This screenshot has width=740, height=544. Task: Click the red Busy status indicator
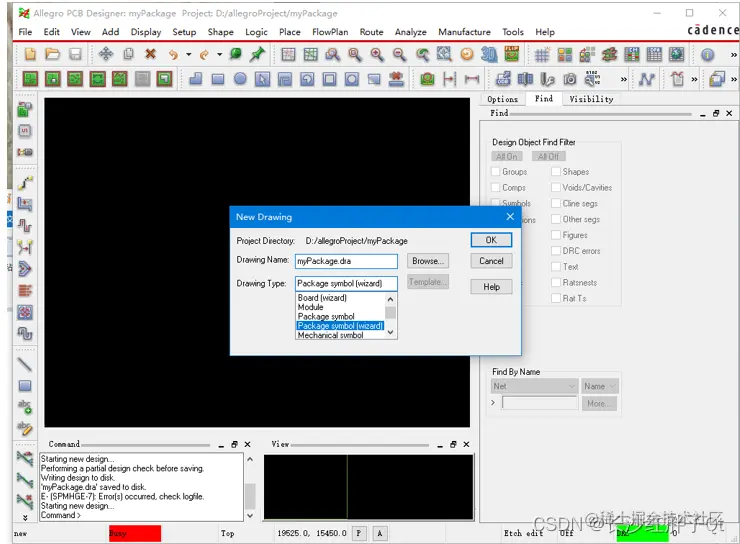(135, 533)
